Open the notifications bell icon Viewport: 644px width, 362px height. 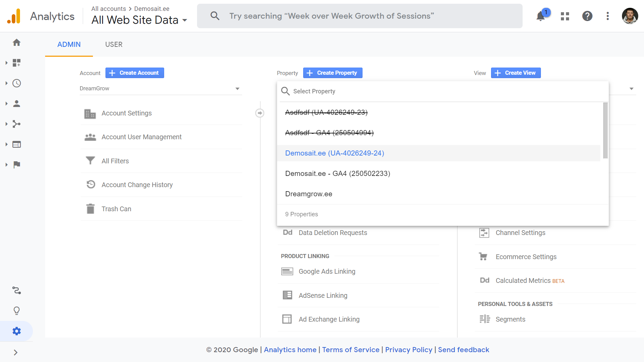pyautogui.click(x=541, y=16)
